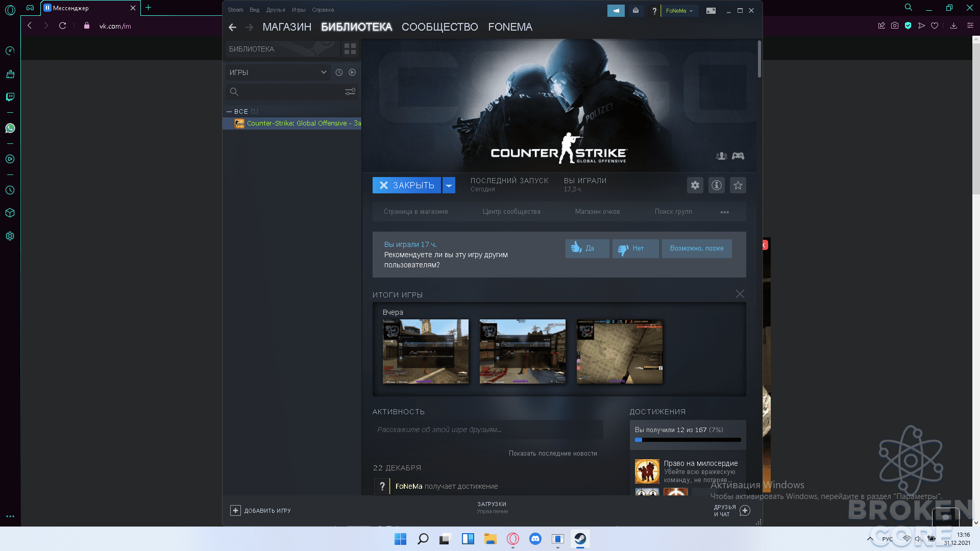Viewport: 980px width, 551px height.
Task: Open Opera sidebar settings gear
Action: click(x=10, y=236)
